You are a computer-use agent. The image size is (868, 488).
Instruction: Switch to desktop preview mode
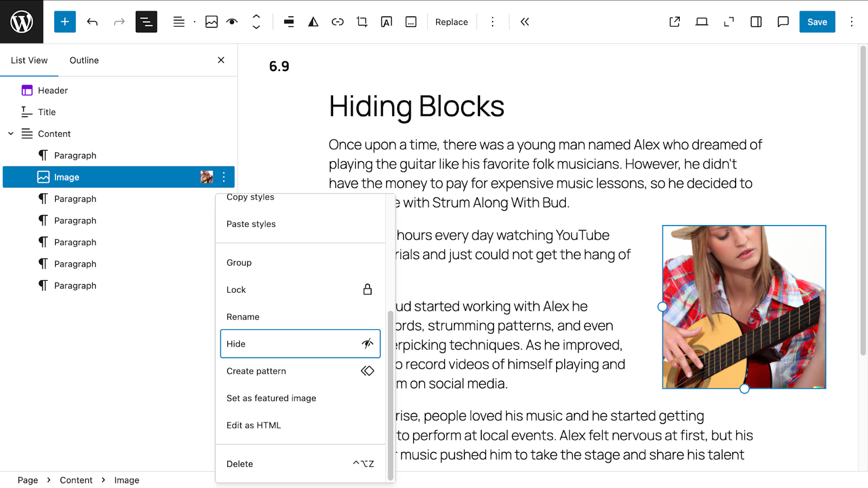point(701,22)
